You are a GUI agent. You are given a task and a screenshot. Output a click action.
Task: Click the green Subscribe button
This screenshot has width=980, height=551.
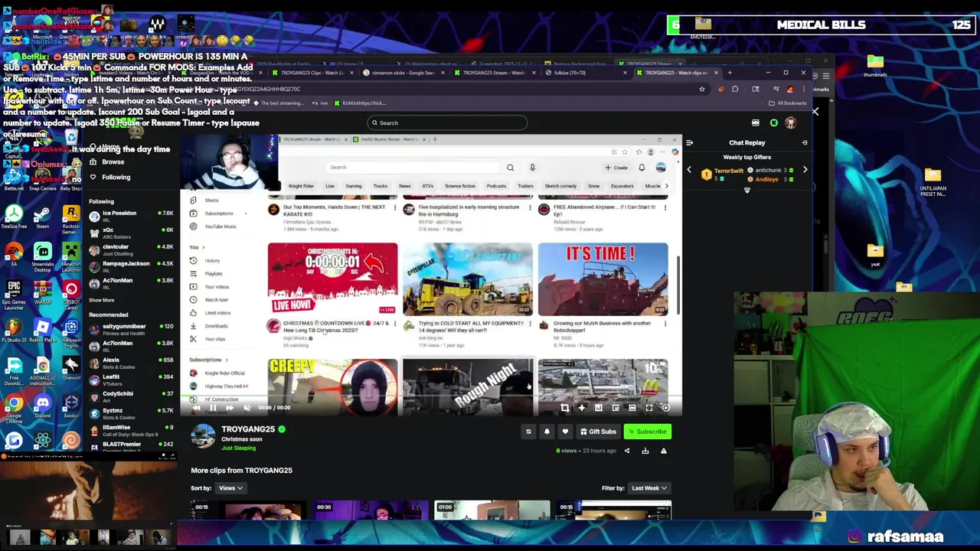click(x=648, y=432)
